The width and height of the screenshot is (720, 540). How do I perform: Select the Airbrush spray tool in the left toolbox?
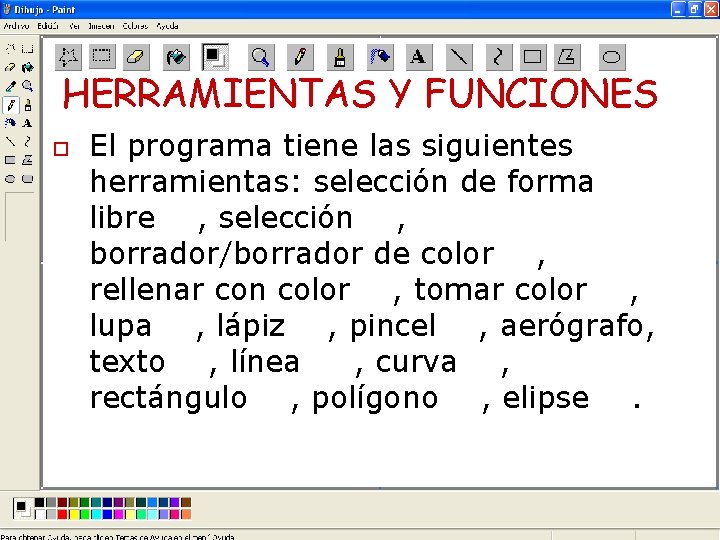click(x=11, y=123)
